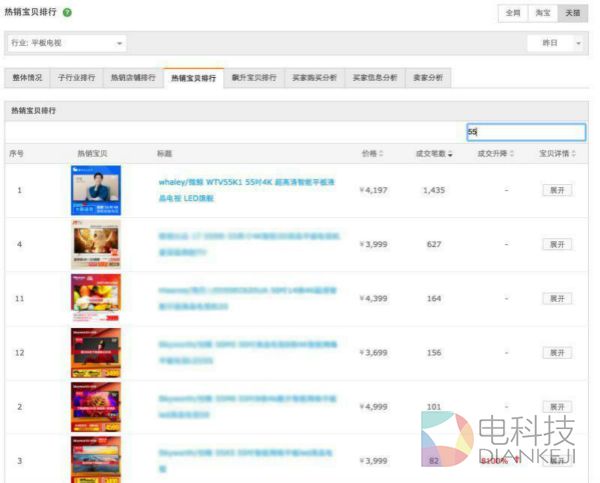
Task: Open thumbnail of the rank 4 product
Action: [x=96, y=244]
